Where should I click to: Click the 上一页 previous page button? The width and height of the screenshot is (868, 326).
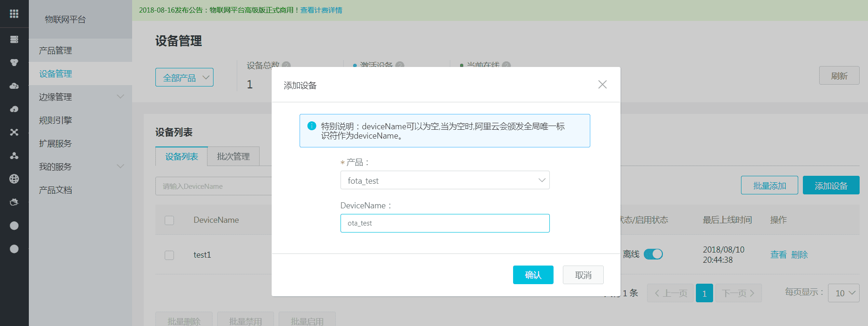click(x=670, y=293)
